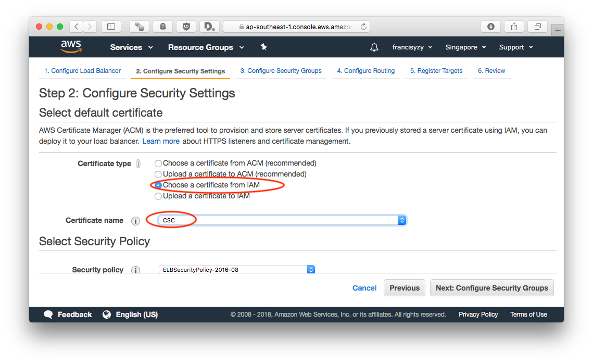Image resolution: width=593 pixels, height=364 pixels.
Task: Go to 4. Configure Routing step
Action: (x=365, y=71)
